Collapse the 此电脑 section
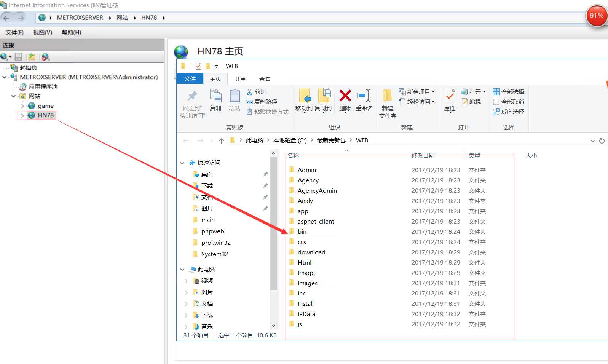Image resolution: width=608 pixels, height=364 pixels. pyautogui.click(x=182, y=270)
